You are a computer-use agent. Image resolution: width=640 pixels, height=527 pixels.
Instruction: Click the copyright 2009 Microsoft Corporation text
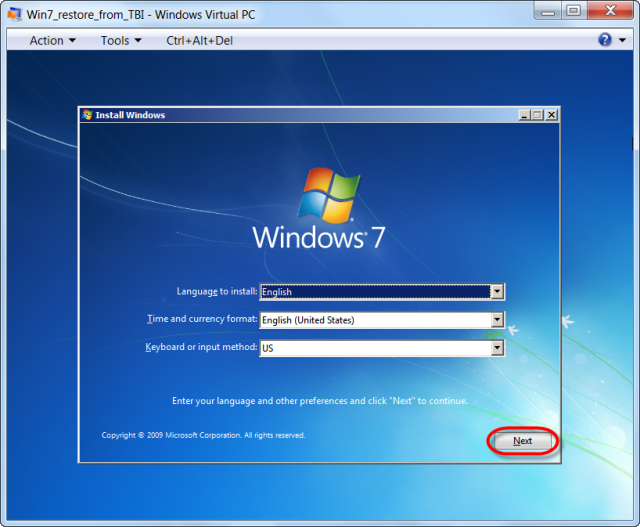point(203,435)
